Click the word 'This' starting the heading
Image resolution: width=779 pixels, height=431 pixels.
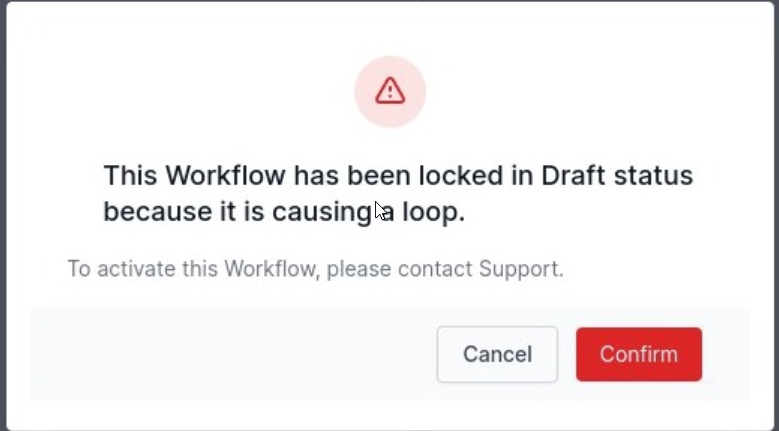point(130,175)
